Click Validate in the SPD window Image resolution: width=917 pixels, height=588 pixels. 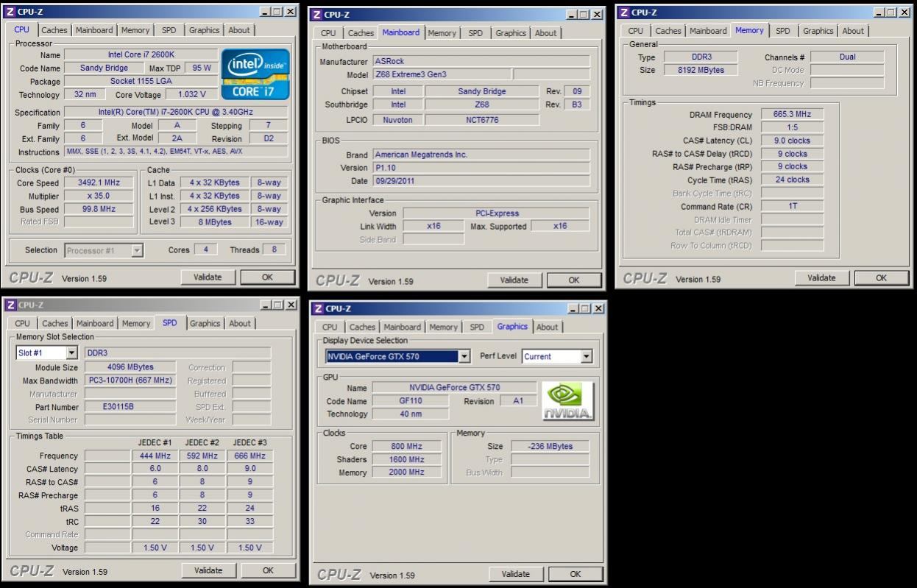[208, 570]
